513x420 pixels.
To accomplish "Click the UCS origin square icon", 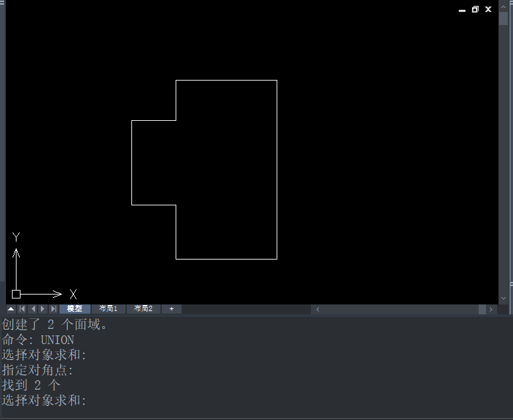I will pyautogui.click(x=16, y=294).
